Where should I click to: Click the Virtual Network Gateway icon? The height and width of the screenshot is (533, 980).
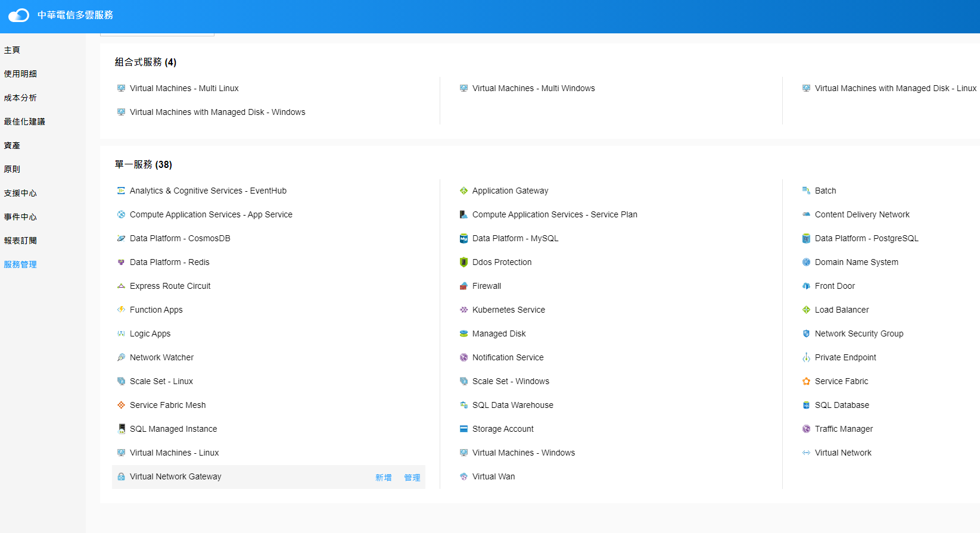pos(122,476)
